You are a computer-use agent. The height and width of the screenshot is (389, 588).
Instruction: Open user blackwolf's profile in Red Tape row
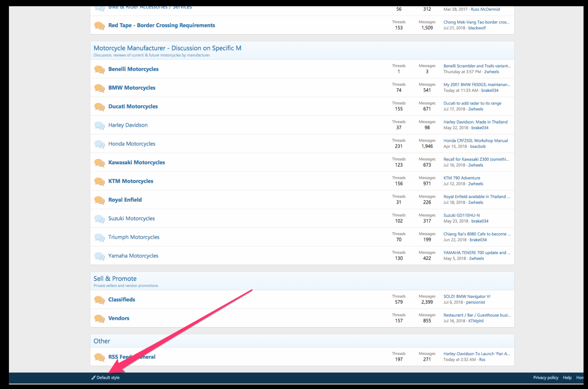(x=477, y=28)
